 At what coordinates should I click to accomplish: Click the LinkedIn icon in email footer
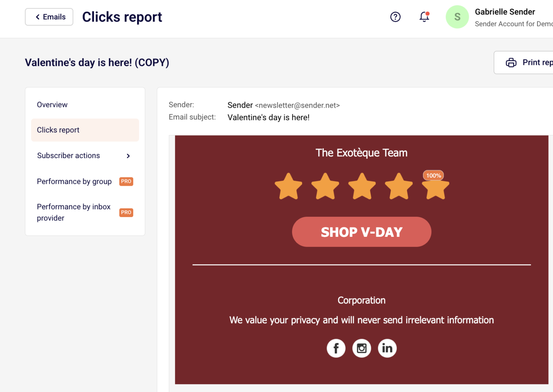[387, 348]
